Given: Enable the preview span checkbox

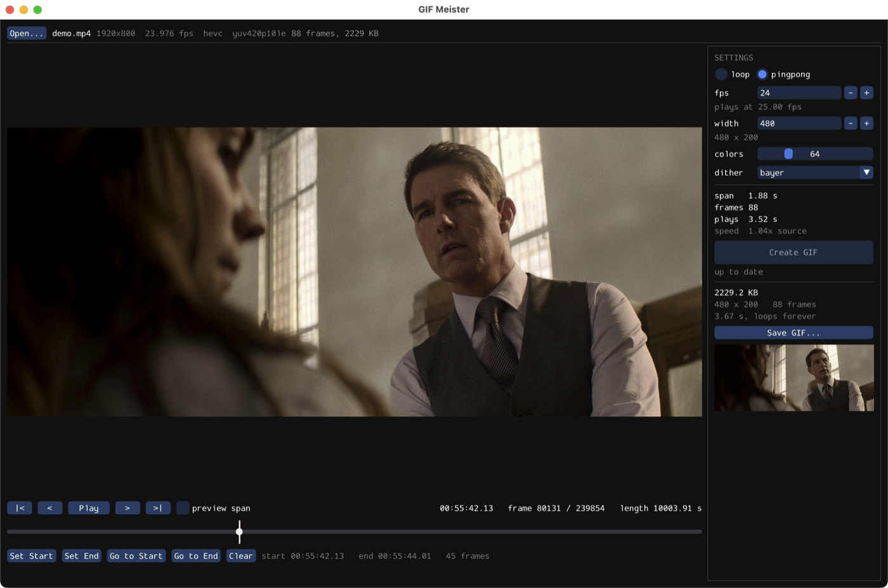Looking at the screenshot, I should (x=183, y=508).
